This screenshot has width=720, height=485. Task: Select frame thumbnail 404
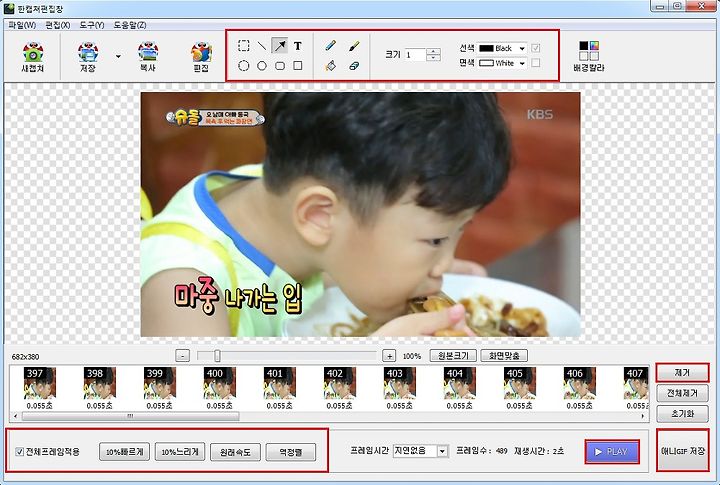pos(460,383)
